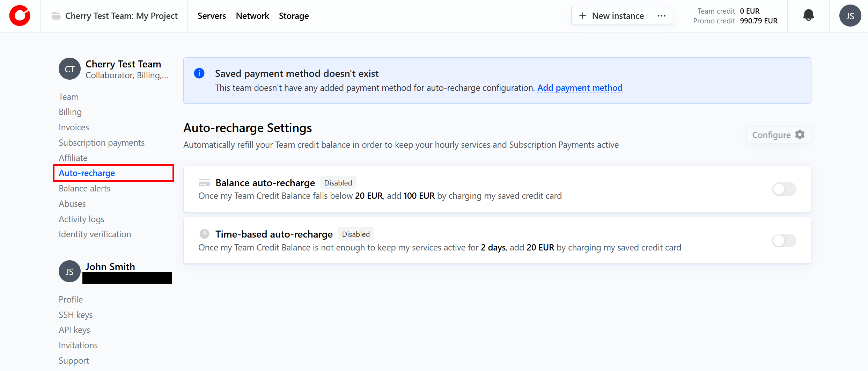Click the Configure gear button

778,135
